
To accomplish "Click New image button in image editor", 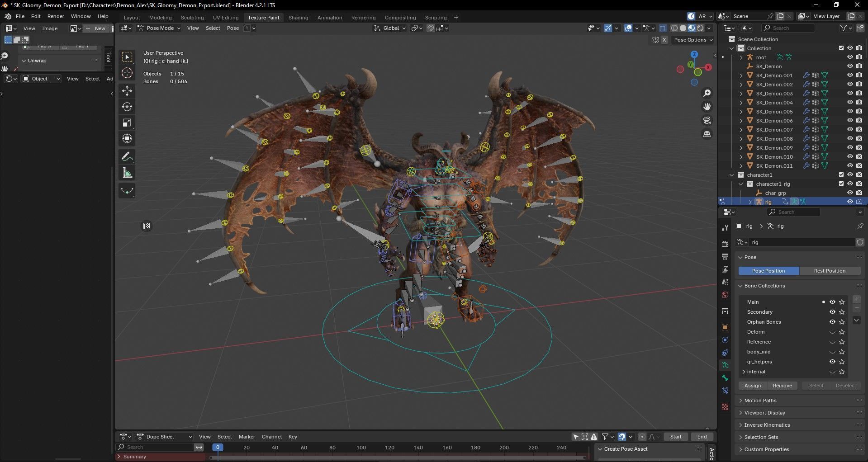I will [95, 28].
